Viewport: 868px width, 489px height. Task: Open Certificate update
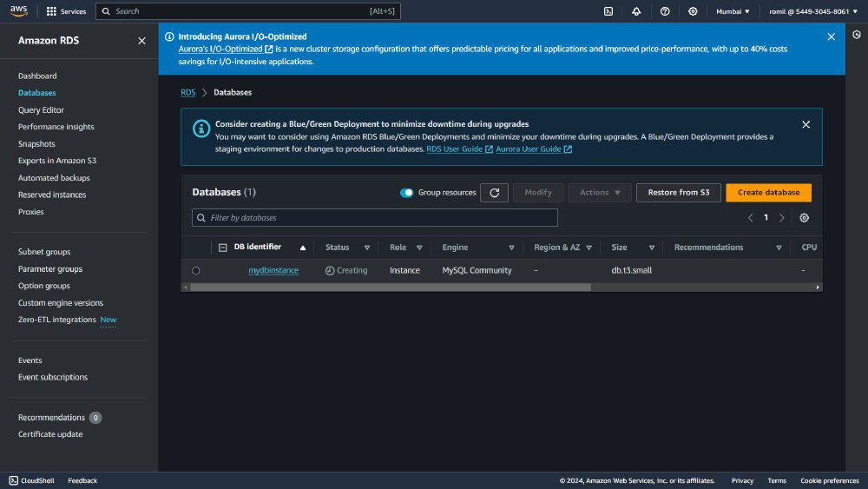[x=50, y=434]
